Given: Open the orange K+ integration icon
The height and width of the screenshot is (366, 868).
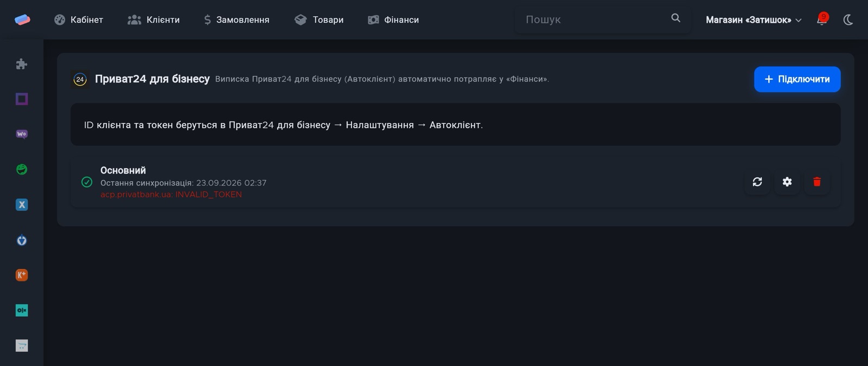Looking at the screenshot, I should (x=22, y=275).
